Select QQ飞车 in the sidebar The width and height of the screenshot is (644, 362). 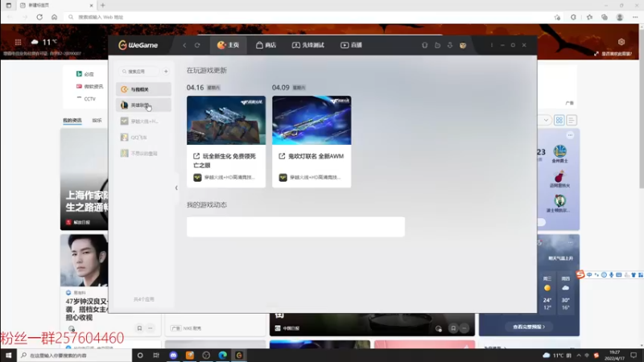(143, 137)
